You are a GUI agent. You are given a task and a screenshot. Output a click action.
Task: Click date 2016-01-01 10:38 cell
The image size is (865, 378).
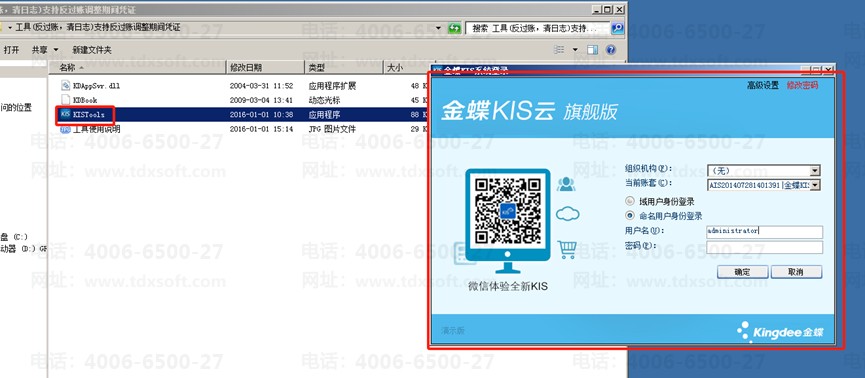261,115
